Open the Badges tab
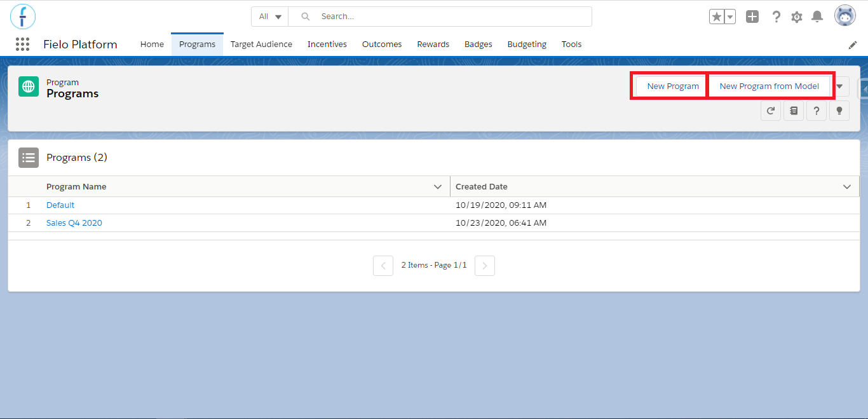 (x=478, y=45)
